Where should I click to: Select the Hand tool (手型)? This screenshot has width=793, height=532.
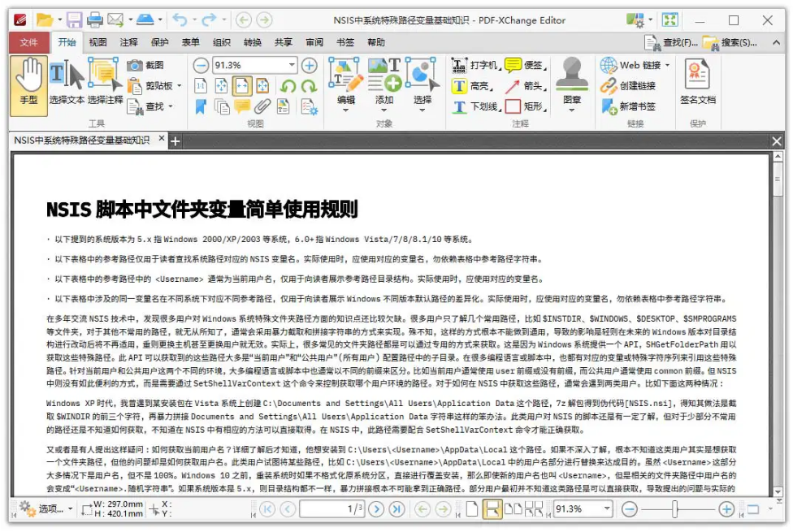tap(28, 81)
